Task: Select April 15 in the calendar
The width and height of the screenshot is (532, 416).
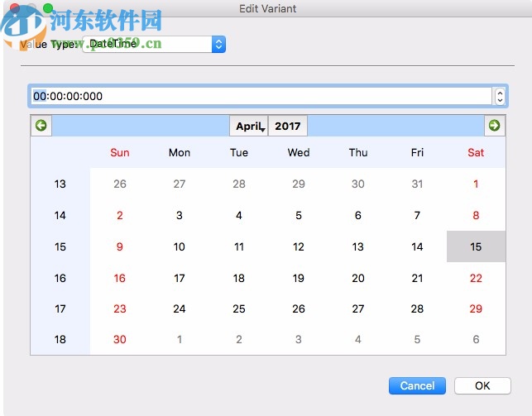Action: tap(476, 246)
